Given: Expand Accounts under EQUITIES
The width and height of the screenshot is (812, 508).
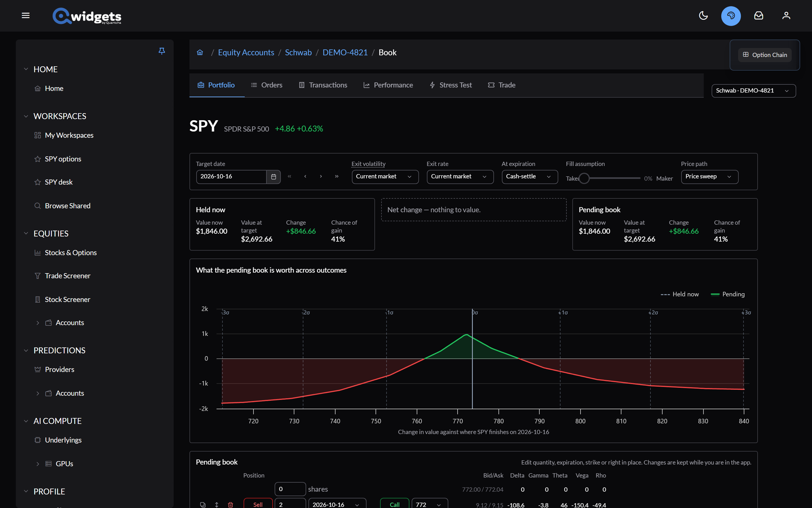Looking at the screenshot, I should click(x=37, y=323).
